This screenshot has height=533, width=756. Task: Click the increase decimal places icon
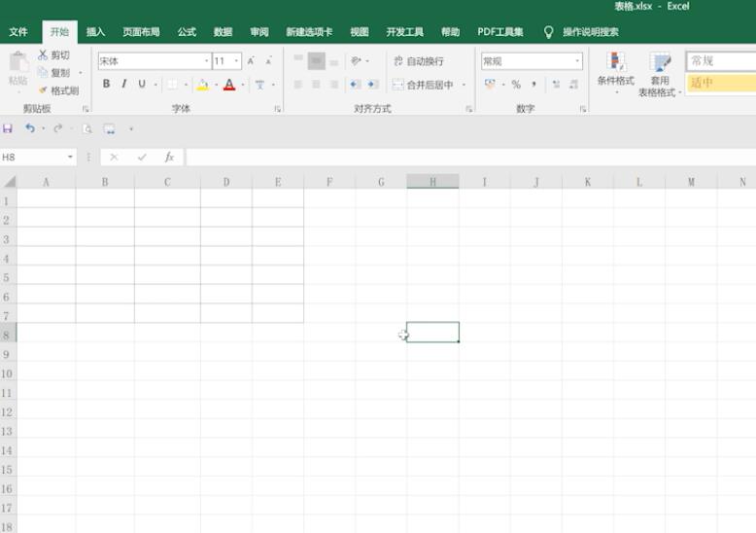click(556, 85)
